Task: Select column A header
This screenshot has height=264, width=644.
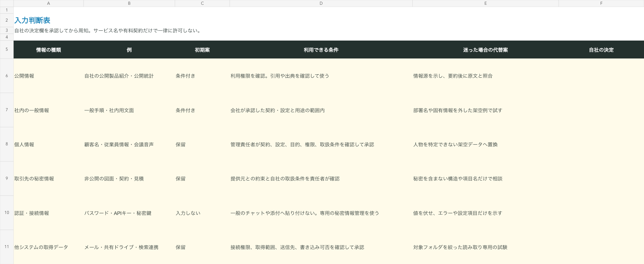Action: tap(48, 3)
